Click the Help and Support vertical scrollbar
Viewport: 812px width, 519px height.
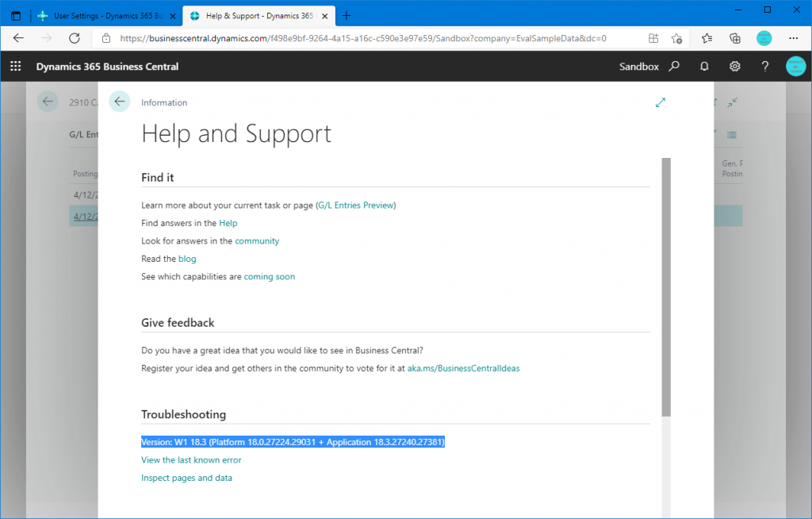[x=666, y=286]
